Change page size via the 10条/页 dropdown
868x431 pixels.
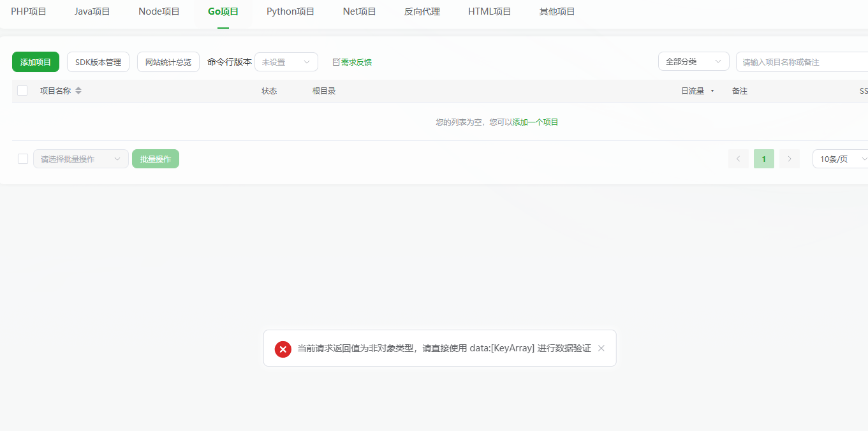point(839,158)
